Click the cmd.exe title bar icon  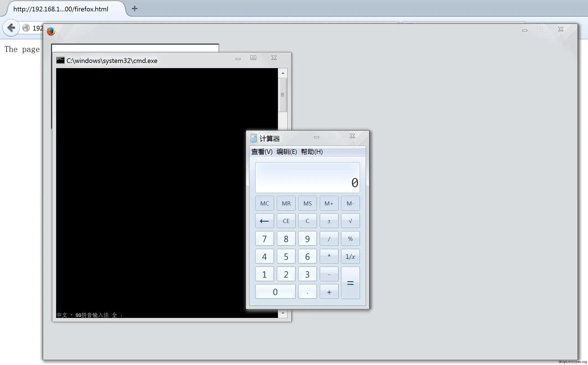tap(60, 60)
